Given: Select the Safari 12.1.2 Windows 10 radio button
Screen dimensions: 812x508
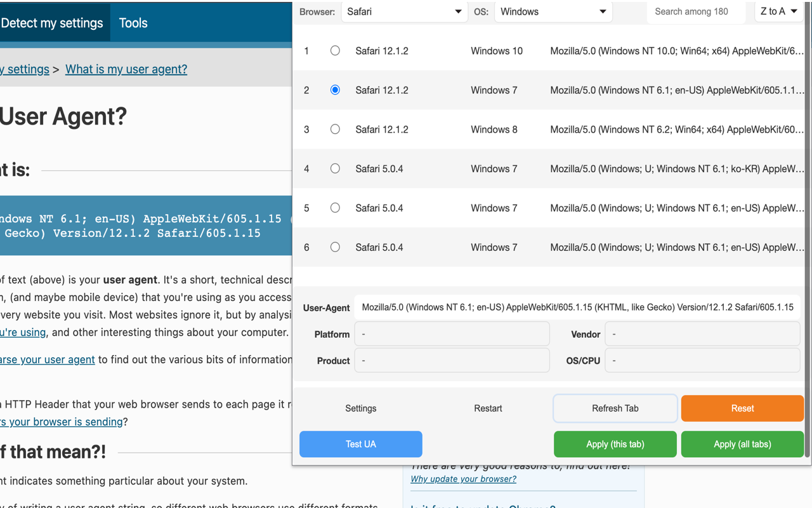Looking at the screenshot, I should tap(335, 51).
